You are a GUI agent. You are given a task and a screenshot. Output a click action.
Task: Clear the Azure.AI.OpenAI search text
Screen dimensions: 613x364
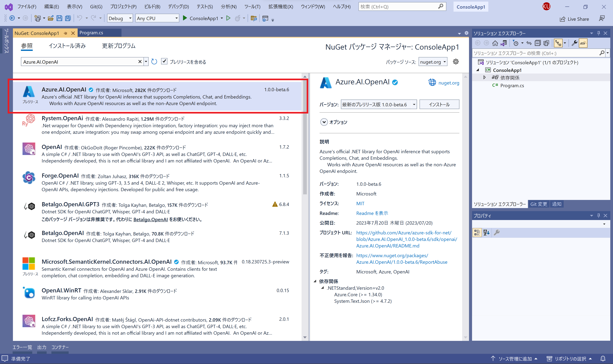coord(140,62)
